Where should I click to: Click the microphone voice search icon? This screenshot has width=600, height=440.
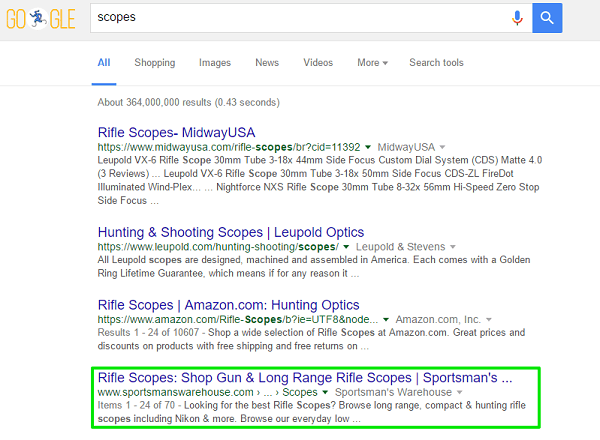click(517, 18)
